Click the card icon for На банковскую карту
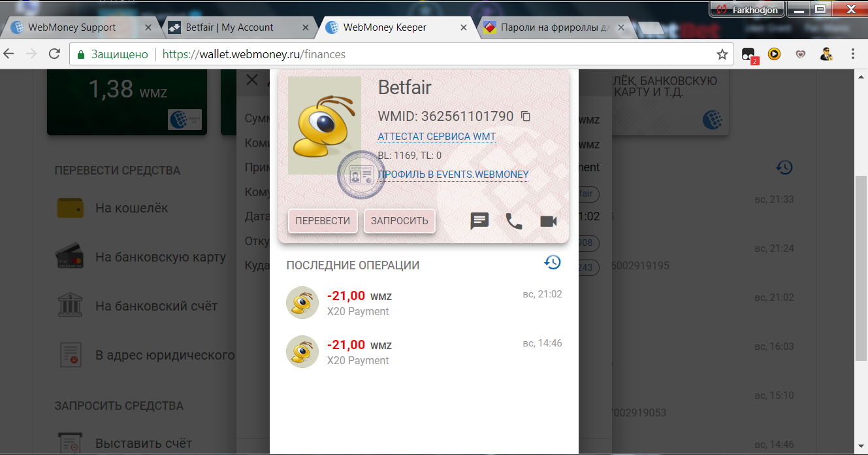Viewport: 868px width, 455px height. 69,257
